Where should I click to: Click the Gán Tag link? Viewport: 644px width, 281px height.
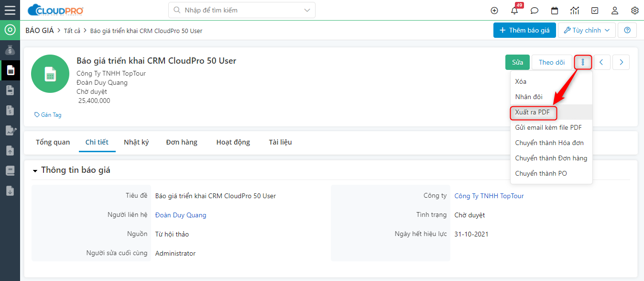pyautogui.click(x=48, y=115)
